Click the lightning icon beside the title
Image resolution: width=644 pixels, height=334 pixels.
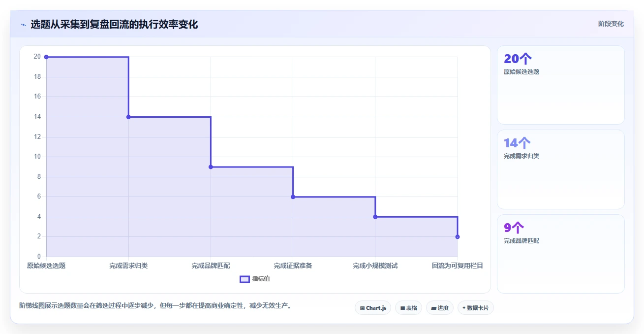click(x=23, y=25)
